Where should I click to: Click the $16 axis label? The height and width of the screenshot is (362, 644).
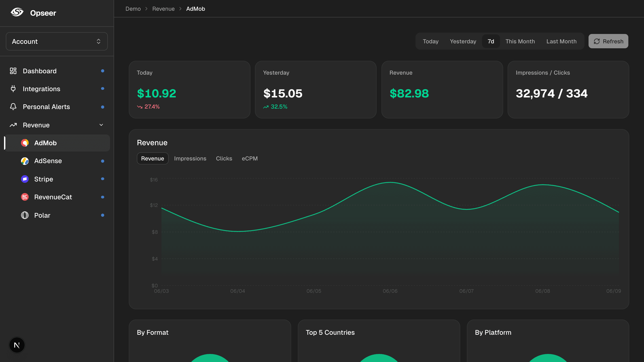154,180
